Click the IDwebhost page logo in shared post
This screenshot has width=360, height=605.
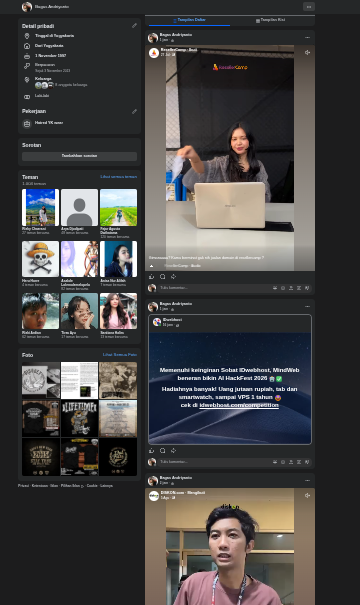click(x=157, y=322)
